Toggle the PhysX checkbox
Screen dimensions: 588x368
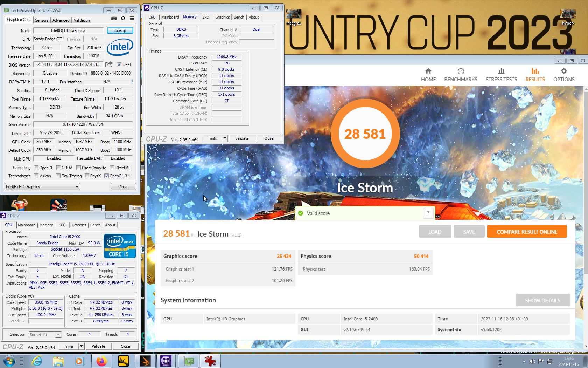click(x=87, y=176)
